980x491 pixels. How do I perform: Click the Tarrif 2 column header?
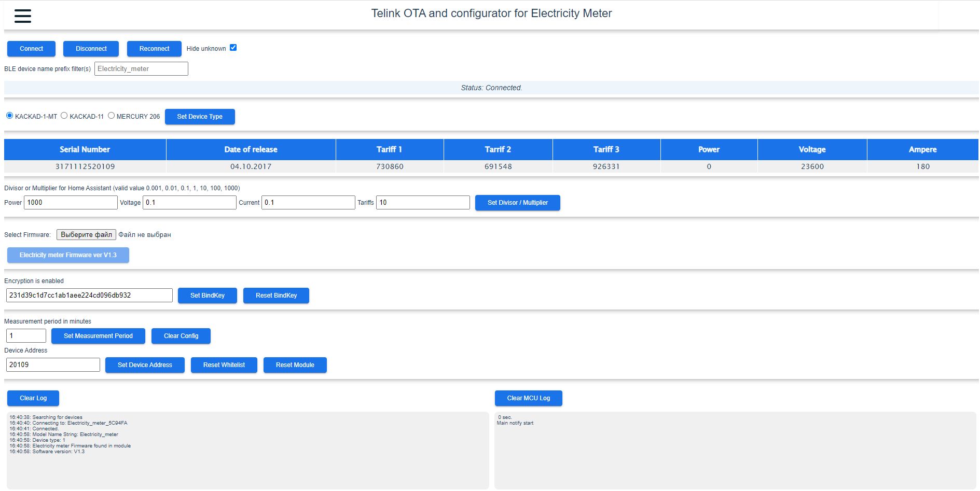coord(498,149)
